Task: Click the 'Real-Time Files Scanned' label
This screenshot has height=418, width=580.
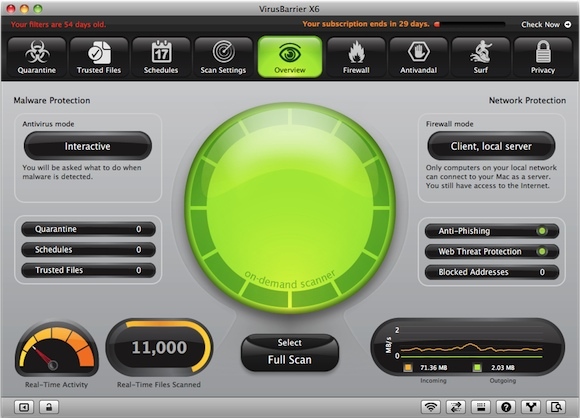Action: (x=159, y=385)
